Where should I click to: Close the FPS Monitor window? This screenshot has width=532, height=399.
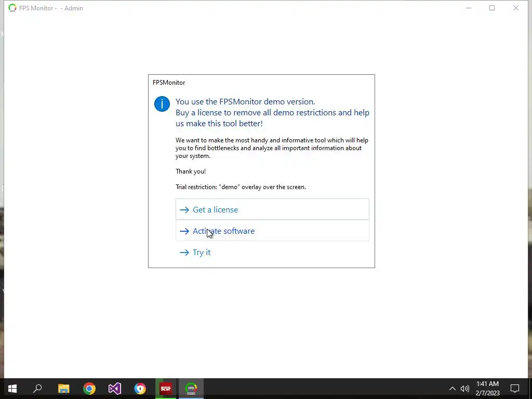(516, 8)
